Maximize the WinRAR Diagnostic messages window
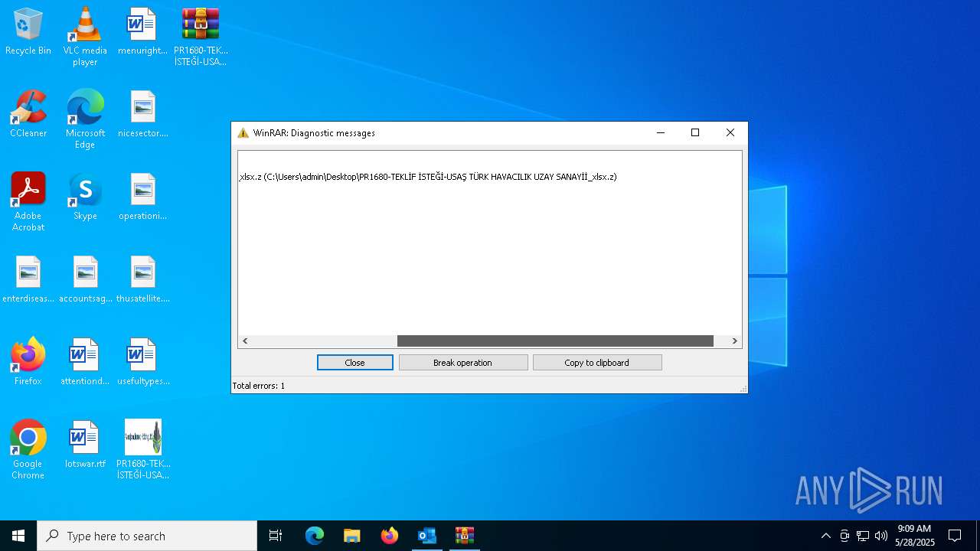This screenshot has height=551, width=980. pos(695,133)
